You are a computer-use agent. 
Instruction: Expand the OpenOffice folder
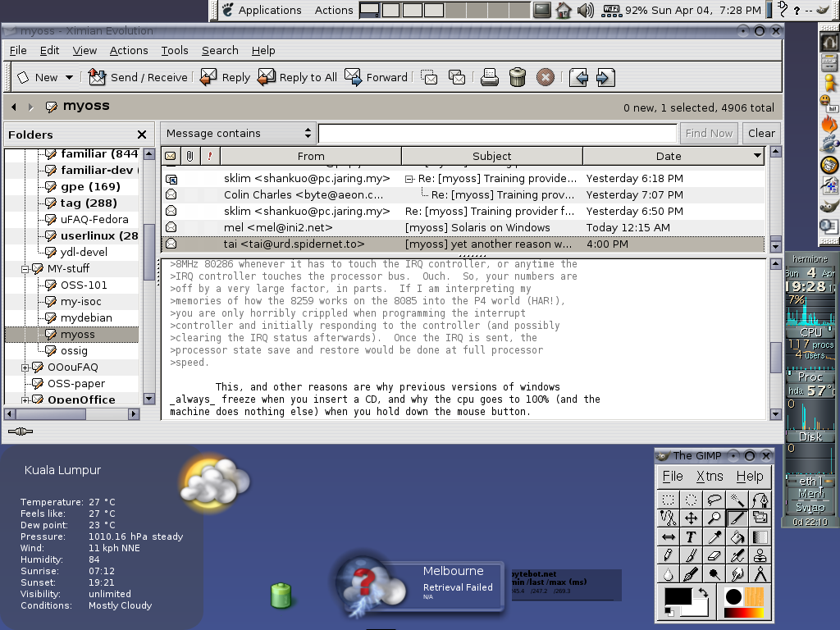25,400
